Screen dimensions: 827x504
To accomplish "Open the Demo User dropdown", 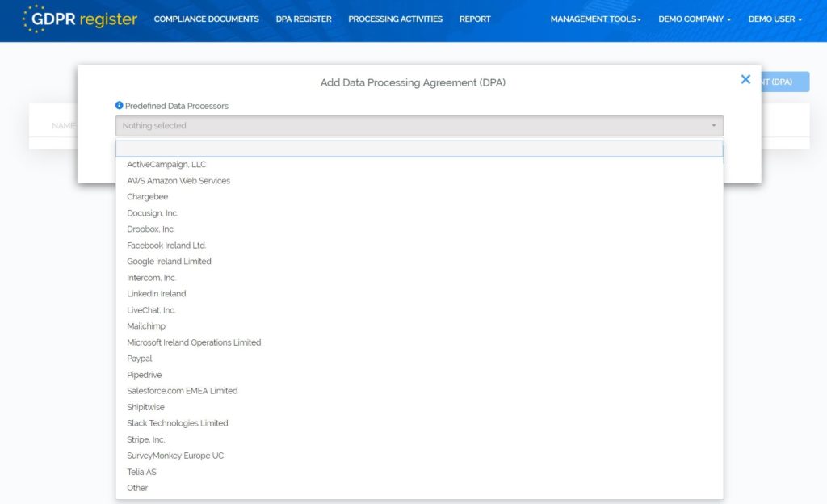I will point(774,19).
